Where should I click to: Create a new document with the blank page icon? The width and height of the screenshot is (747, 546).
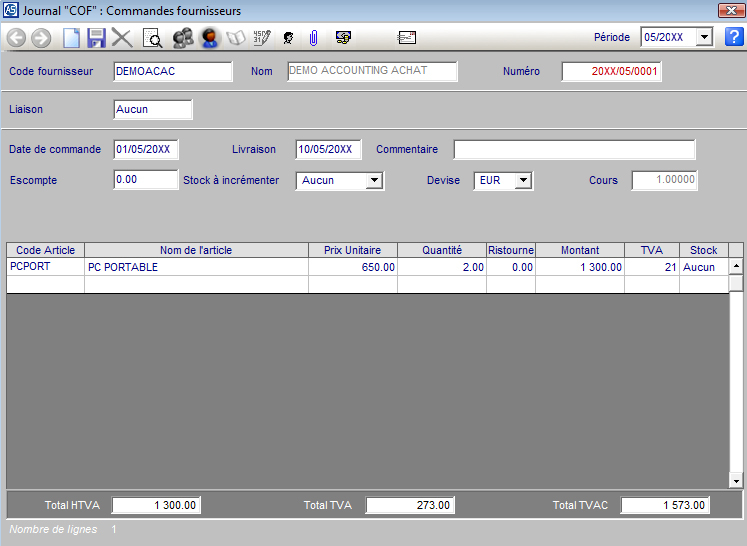click(x=71, y=38)
